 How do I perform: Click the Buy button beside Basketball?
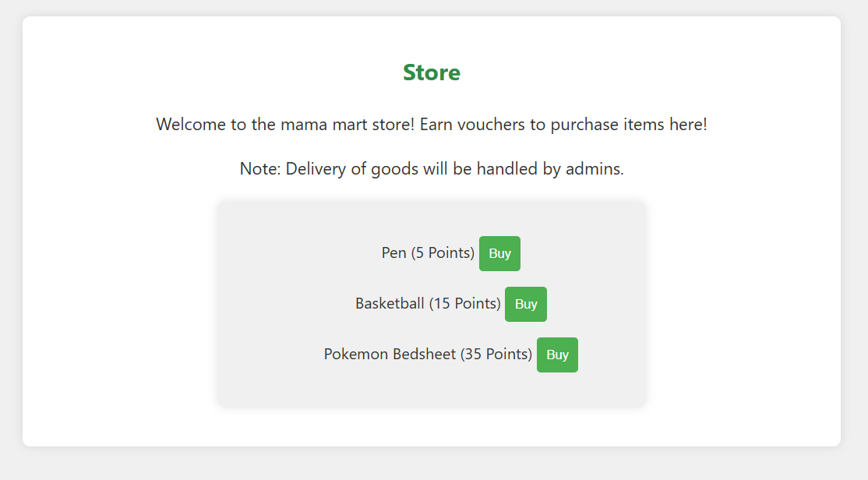pos(526,304)
